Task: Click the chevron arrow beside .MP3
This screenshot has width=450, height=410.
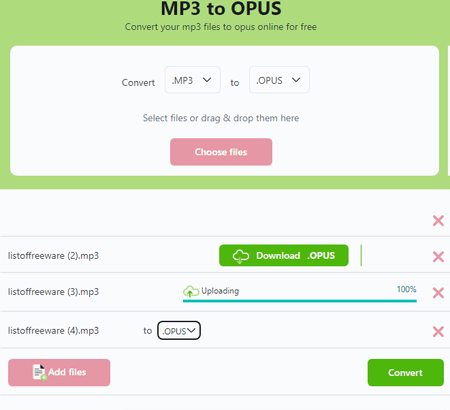Action: pos(207,80)
